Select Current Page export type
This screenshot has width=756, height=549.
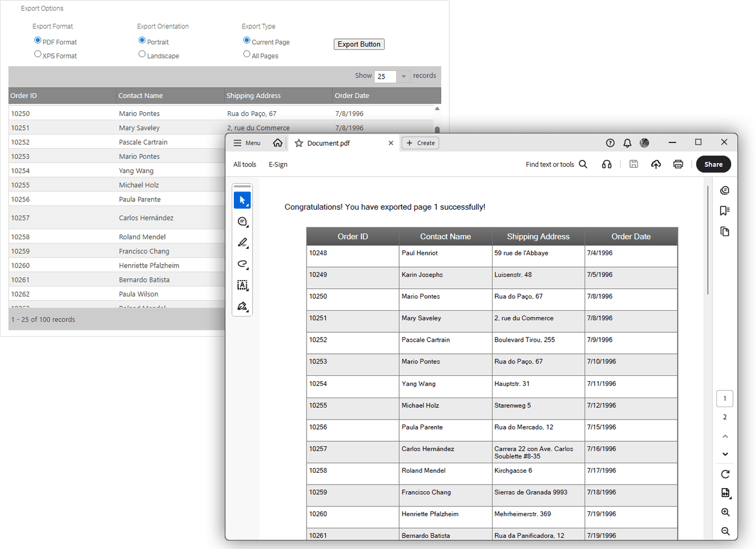coord(247,40)
